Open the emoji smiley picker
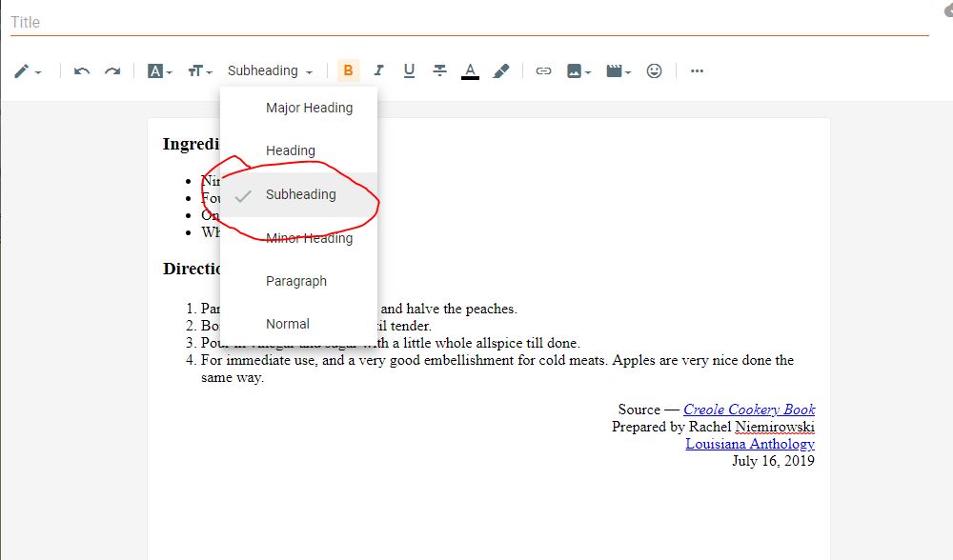This screenshot has width=953, height=560. pos(654,71)
